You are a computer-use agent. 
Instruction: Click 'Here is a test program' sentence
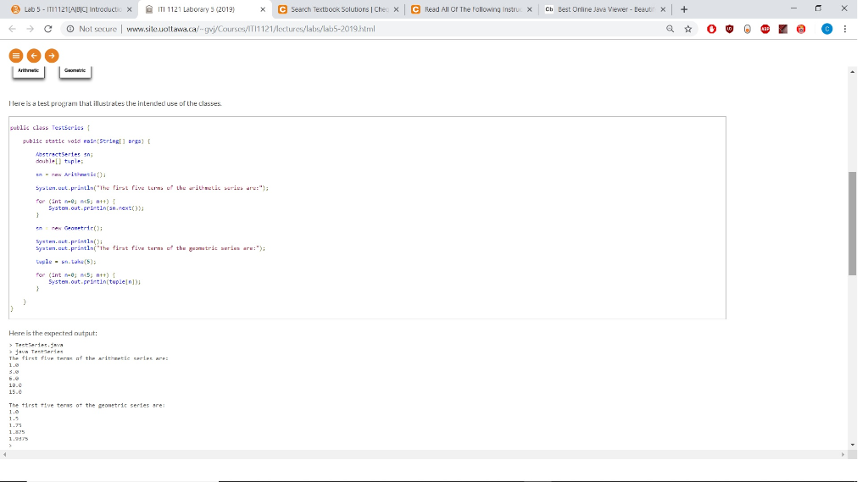pyautogui.click(x=115, y=103)
